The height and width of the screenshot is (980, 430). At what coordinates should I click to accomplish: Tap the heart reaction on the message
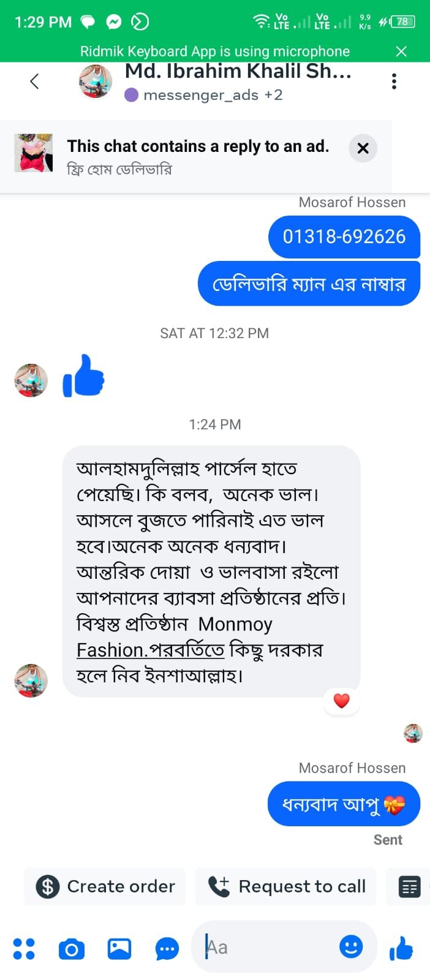click(341, 701)
